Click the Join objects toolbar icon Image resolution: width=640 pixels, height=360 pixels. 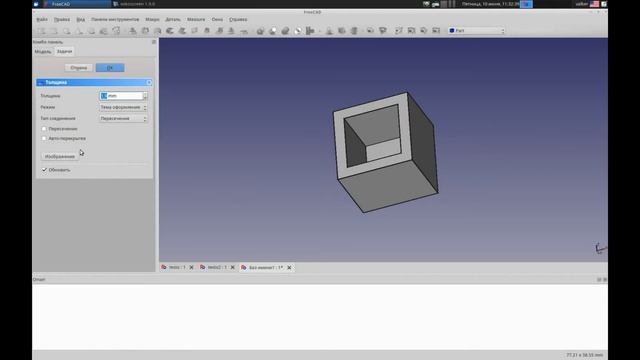tap(310, 31)
